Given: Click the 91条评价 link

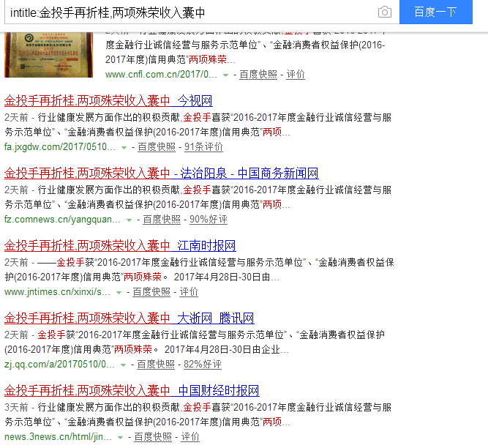Looking at the screenshot, I should pyautogui.click(x=203, y=147).
